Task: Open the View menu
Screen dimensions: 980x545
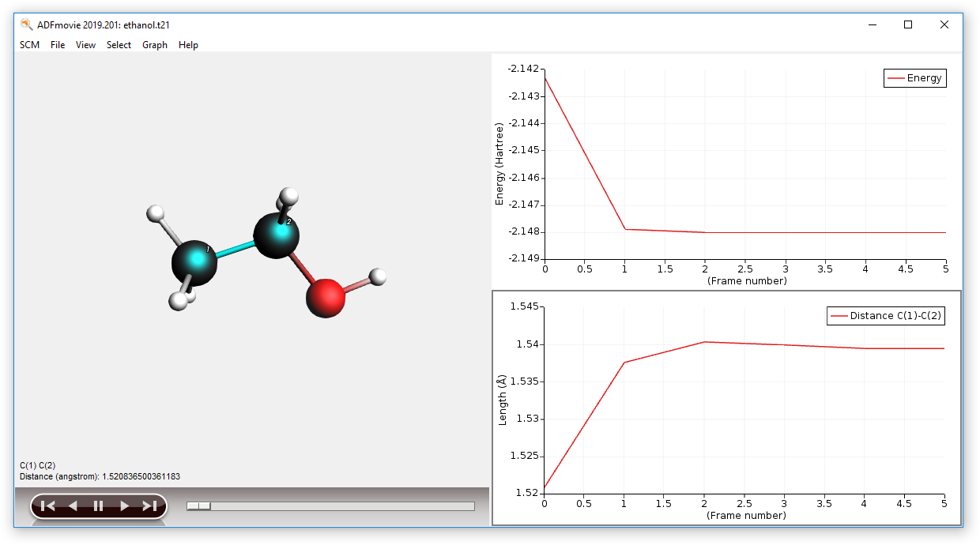Action: pos(85,45)
